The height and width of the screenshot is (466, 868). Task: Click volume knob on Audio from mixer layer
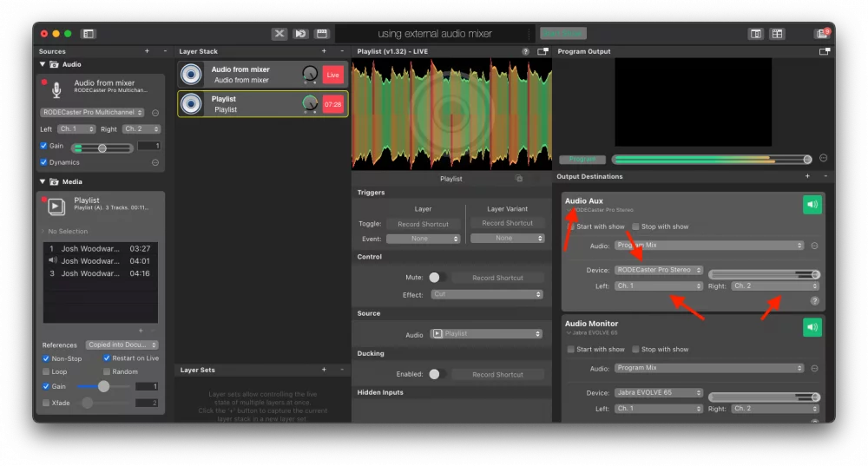[310, 73]
